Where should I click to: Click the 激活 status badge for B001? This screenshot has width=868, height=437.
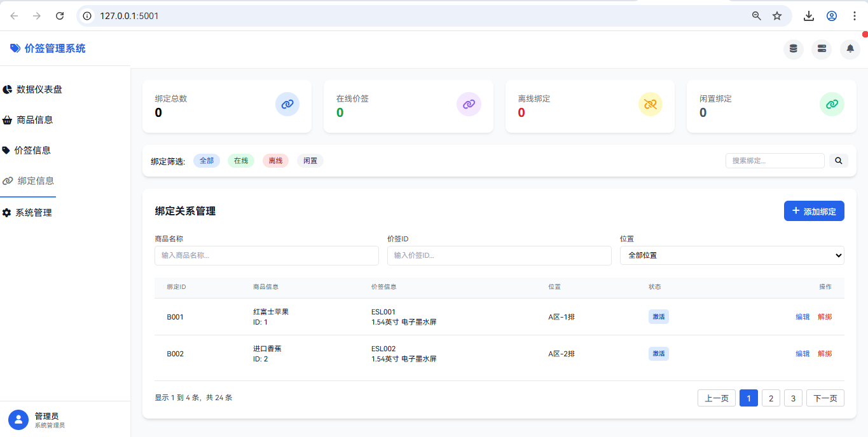pyautogui.click(x=659, y=317)
